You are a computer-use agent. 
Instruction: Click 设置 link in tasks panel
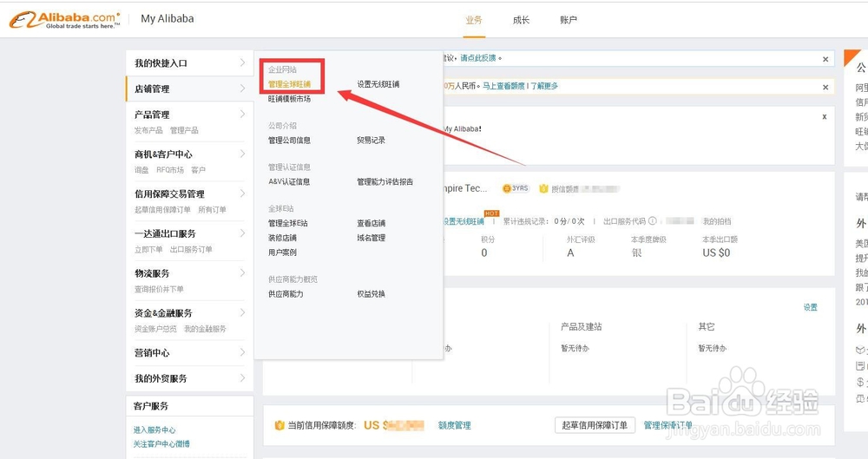(811, 307)
